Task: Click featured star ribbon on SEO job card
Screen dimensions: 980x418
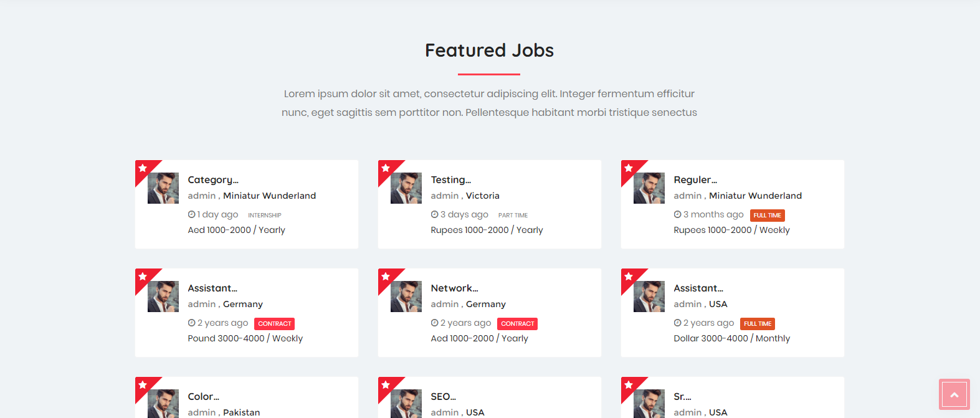Action: point(387,386)
